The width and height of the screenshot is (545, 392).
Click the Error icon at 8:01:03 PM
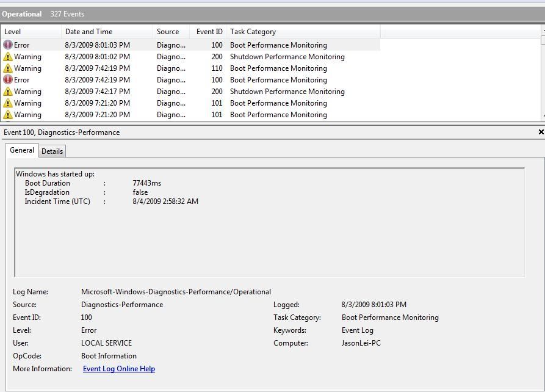pos(8,45)
